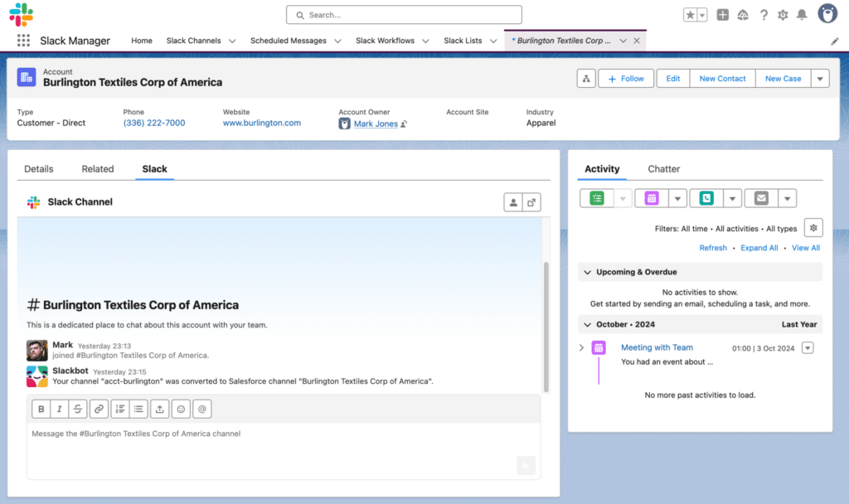Upload a file in the message composer
849x504 pixels.
click(x=160, y=409)
